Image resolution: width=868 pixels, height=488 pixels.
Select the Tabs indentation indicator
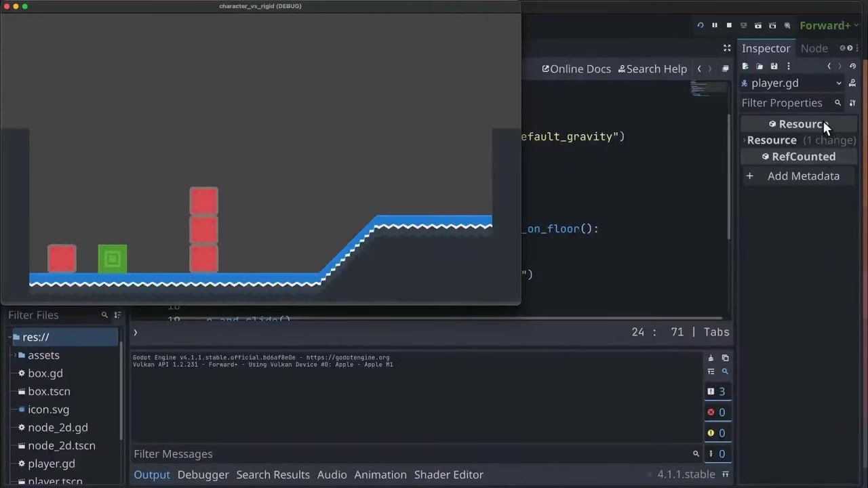(x=716, y=332)
